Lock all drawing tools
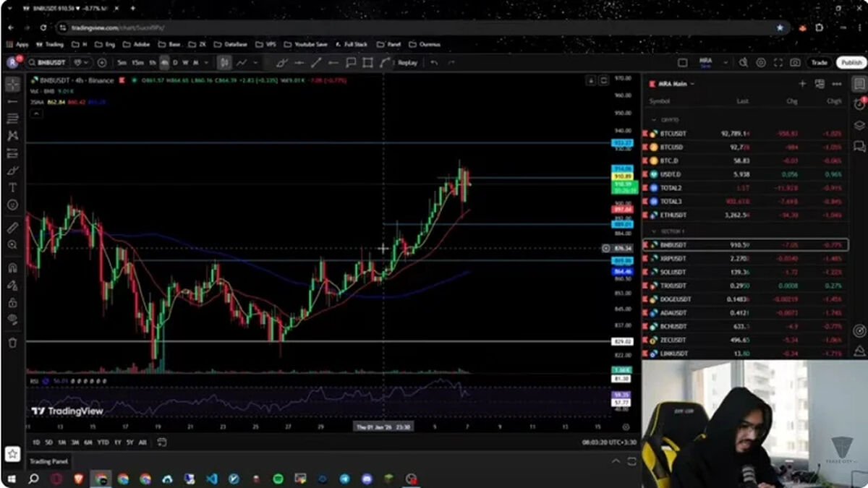This screenshot has height=488, width=868. (12, 303)
